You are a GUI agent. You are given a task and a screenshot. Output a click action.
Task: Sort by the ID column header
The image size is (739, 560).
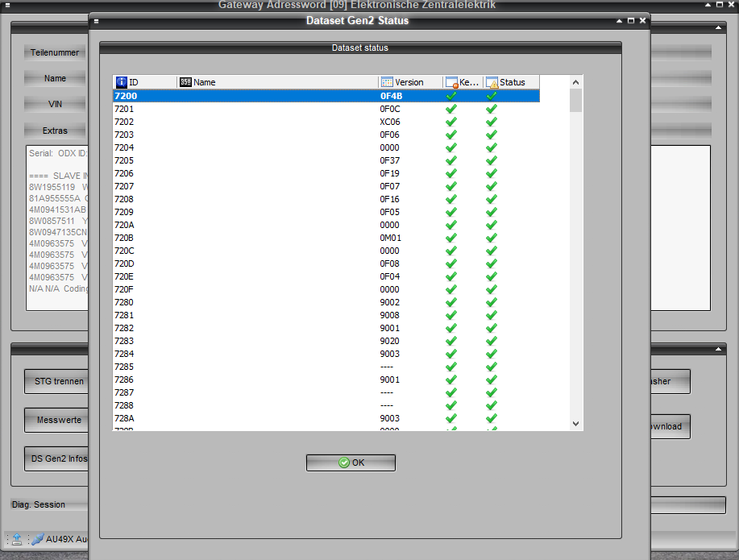point(145,82)
